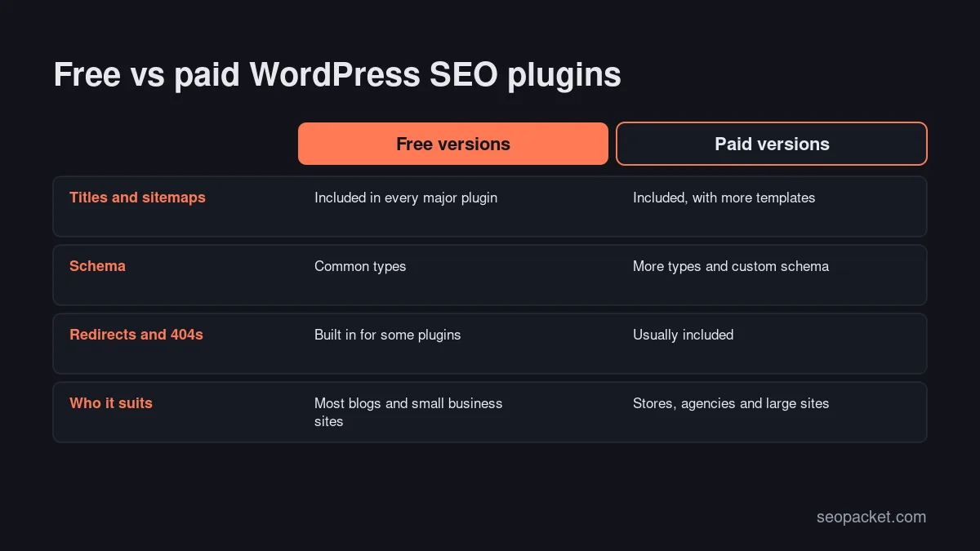The width and height of the screenshot is (980, 551).
Task: Select the 'Schema' row label
Action: (x=97, y=266)
